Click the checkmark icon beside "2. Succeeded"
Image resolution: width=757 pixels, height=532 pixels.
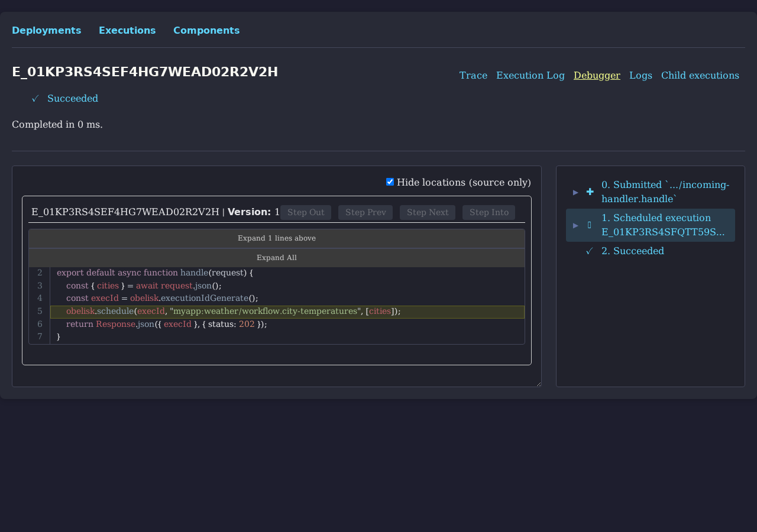point(588,251)
